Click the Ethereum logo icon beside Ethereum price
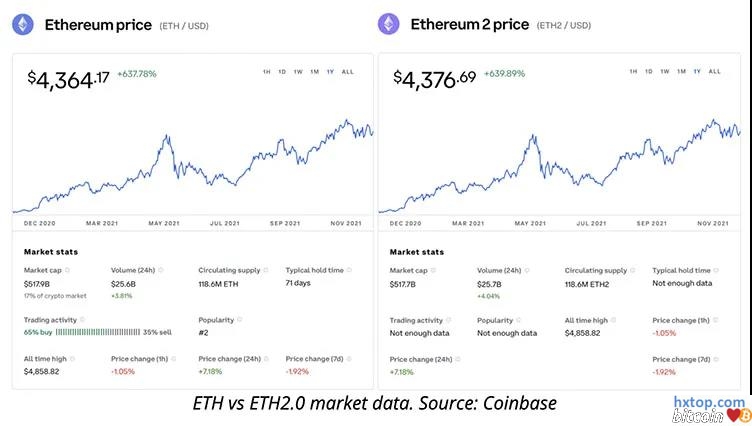 (23, 24)
